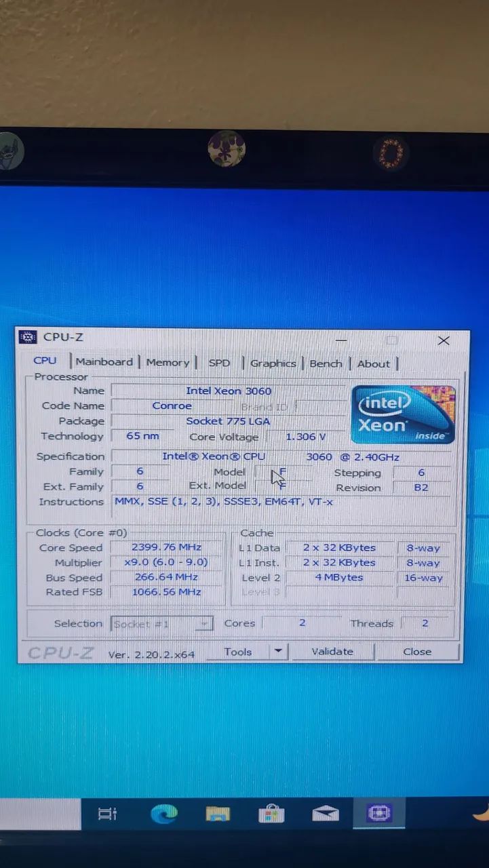Open the Graphics tab
Viewport: 489px width, 868px height.
click(x=273, y=363)
